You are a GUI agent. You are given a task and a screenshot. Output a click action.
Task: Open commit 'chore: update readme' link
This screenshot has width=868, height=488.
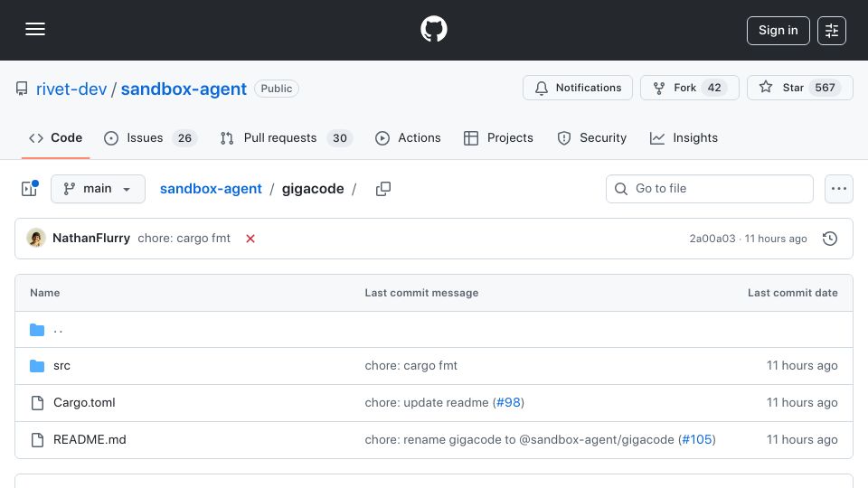427,403
